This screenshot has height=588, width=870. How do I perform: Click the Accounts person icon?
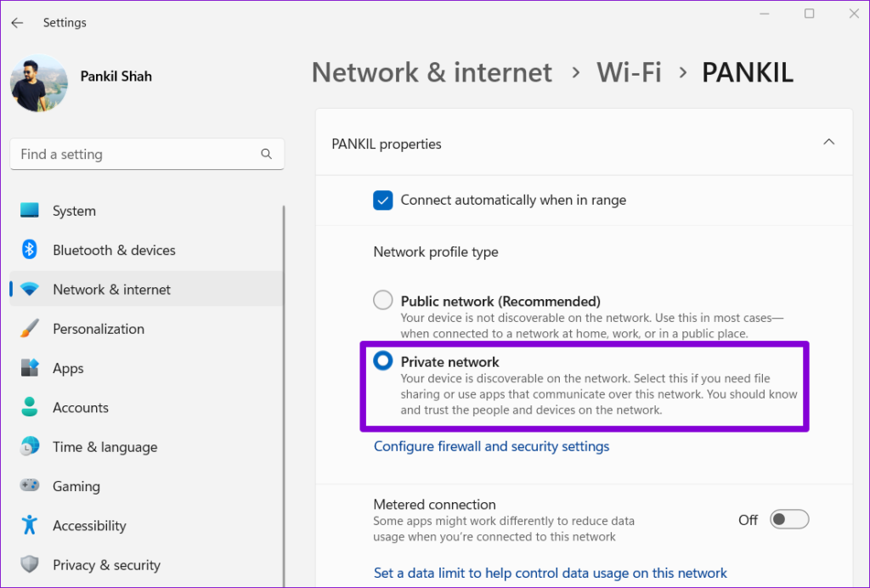30,408
